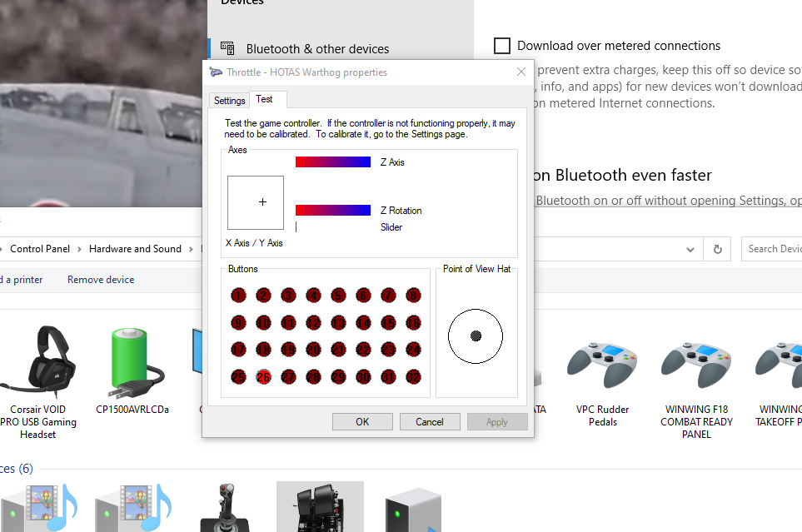Click the Apply button
802x532 pixels.
pos(497,422)
